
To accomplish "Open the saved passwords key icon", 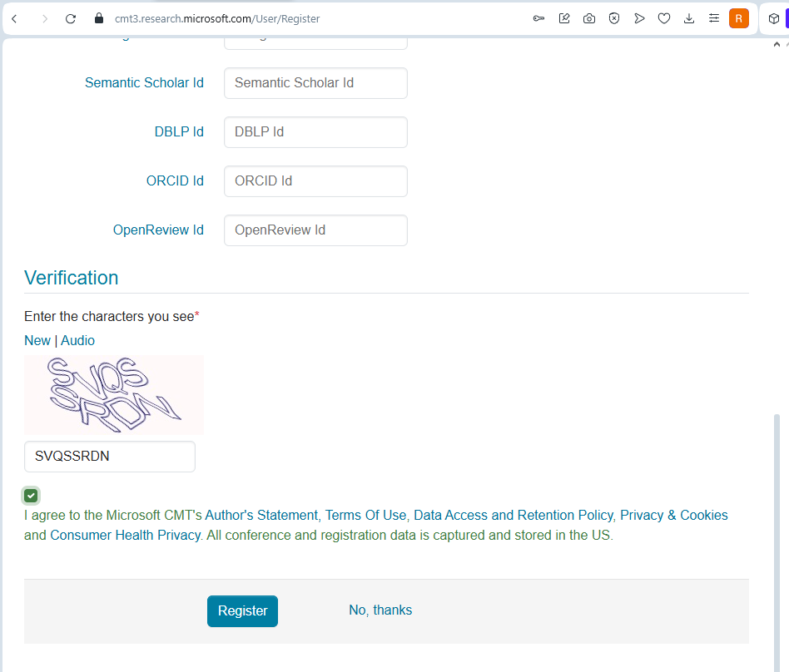I will (x=538, y=18).
